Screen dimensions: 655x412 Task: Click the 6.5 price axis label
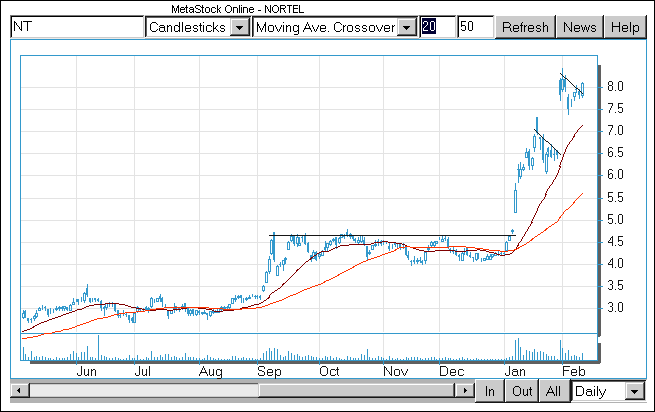[615, 153]
